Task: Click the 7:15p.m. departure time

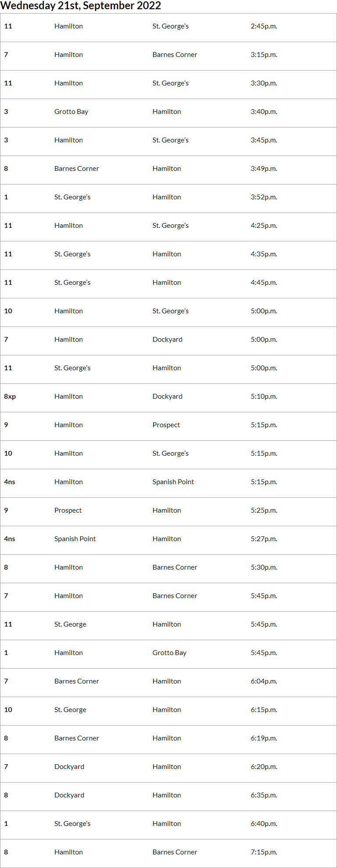Action: pos(264,852)
